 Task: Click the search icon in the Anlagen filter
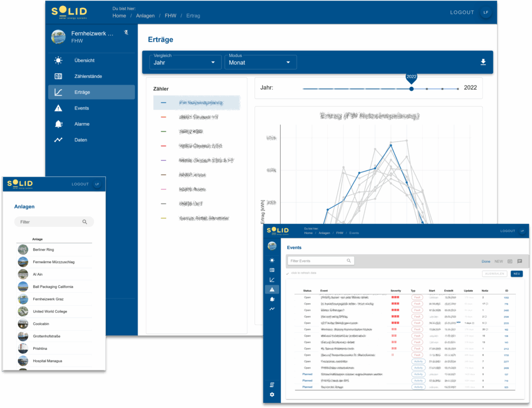point(85,222)
